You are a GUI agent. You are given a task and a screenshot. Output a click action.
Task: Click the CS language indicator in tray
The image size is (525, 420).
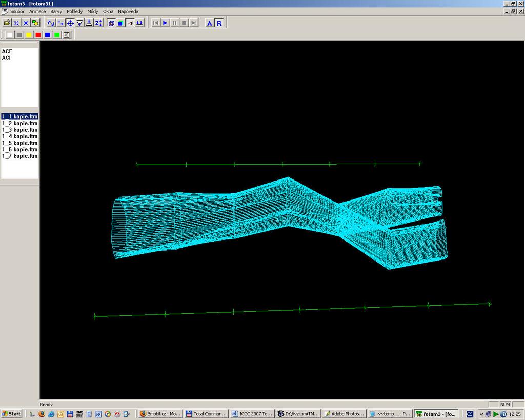(470, 414)
